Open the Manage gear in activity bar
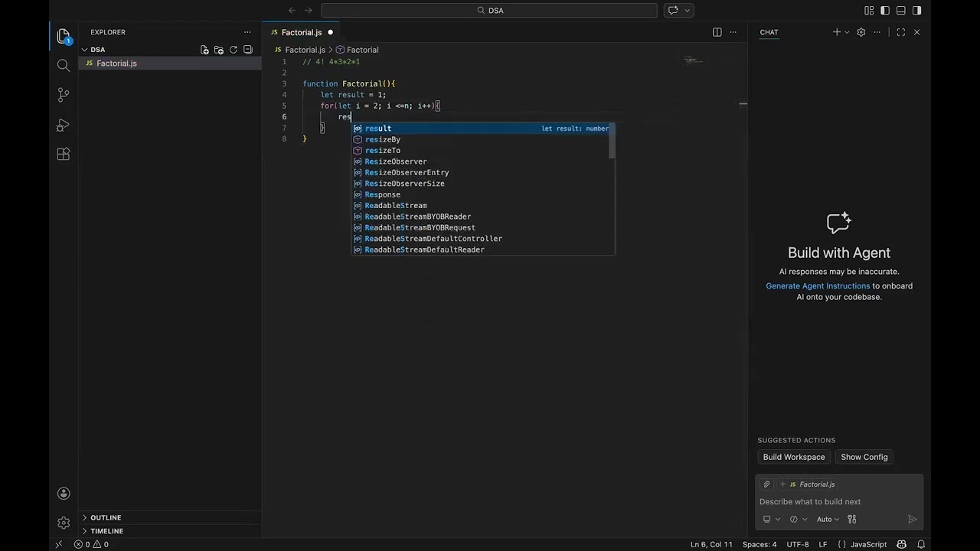Image resolution: width=980 pixels, height=551 pixels. point(64,523)
